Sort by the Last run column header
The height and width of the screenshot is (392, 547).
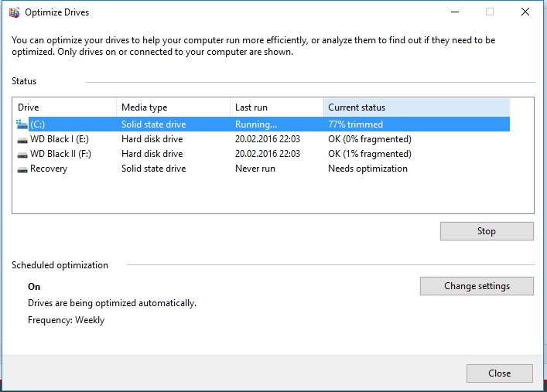point(276,107)
